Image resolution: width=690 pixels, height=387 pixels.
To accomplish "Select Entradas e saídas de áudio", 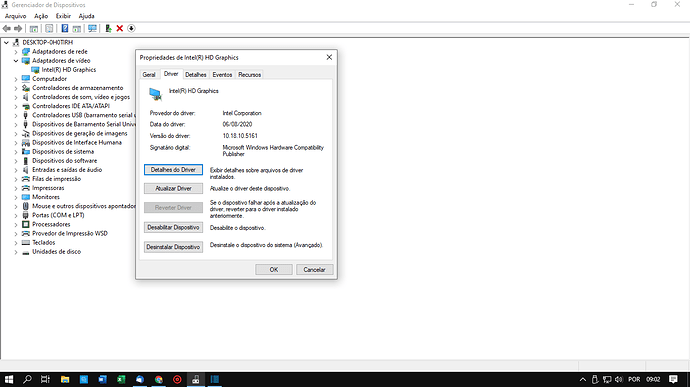I will 67,170.
